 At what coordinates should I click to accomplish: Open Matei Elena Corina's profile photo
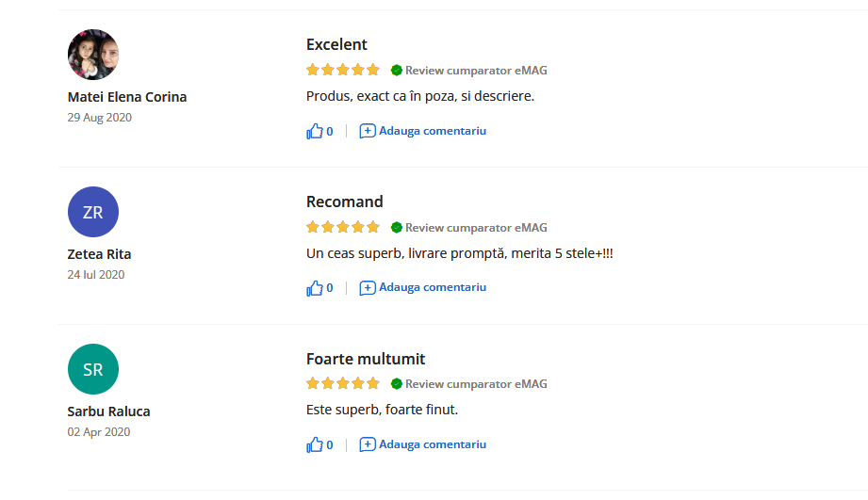point(93,55)
